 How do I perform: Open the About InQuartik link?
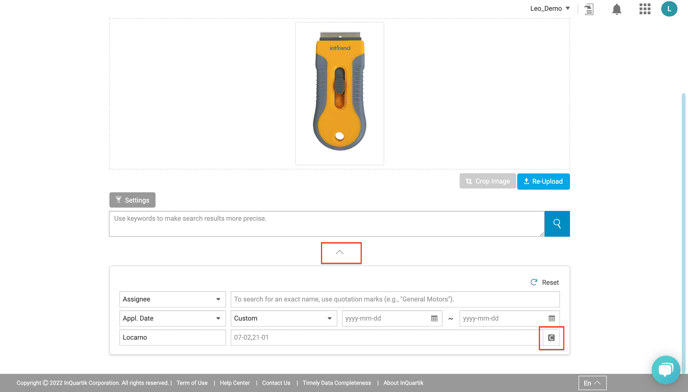[x=403, y=383]
